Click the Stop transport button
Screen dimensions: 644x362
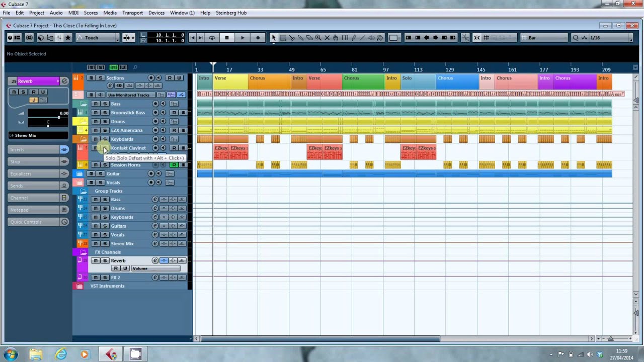pyautogui.click(x=227, y=38)
